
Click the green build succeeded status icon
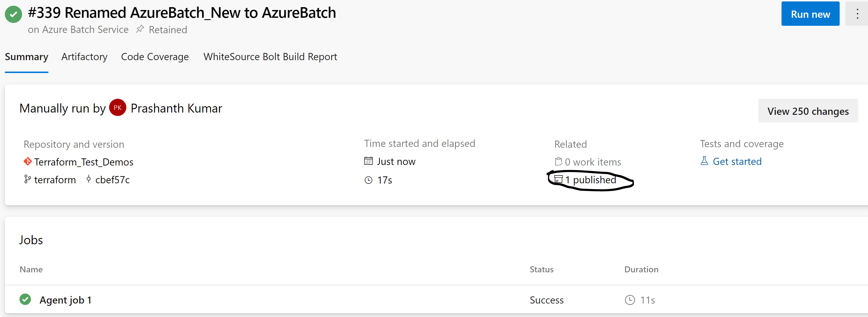pyautogui.click(x=13, y=14)
